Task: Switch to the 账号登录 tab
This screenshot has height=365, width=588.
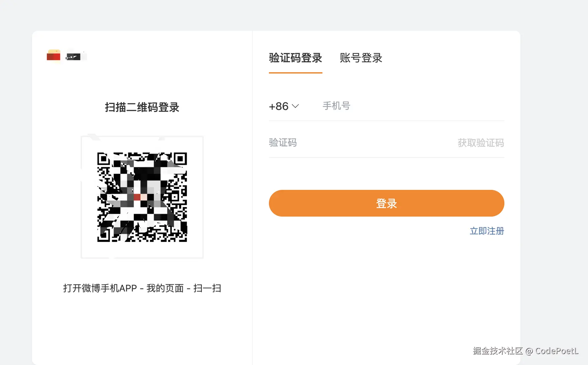Action: click(361, 58)
